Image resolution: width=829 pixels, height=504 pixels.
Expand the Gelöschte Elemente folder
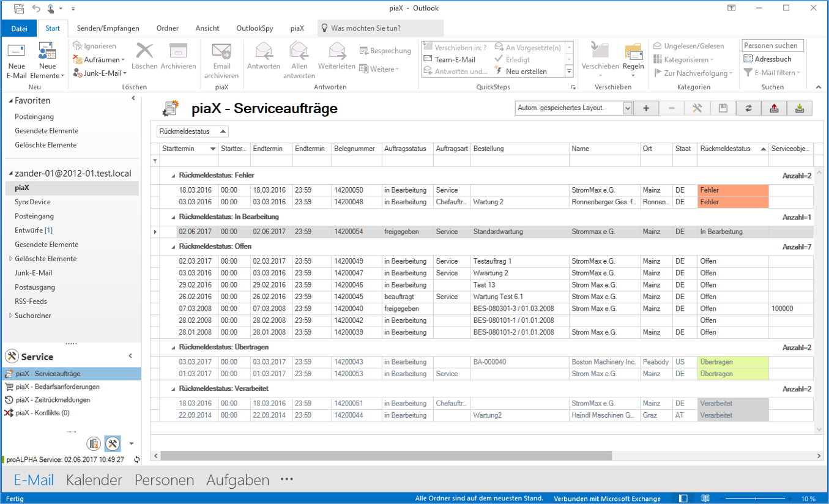click(10, 259)
